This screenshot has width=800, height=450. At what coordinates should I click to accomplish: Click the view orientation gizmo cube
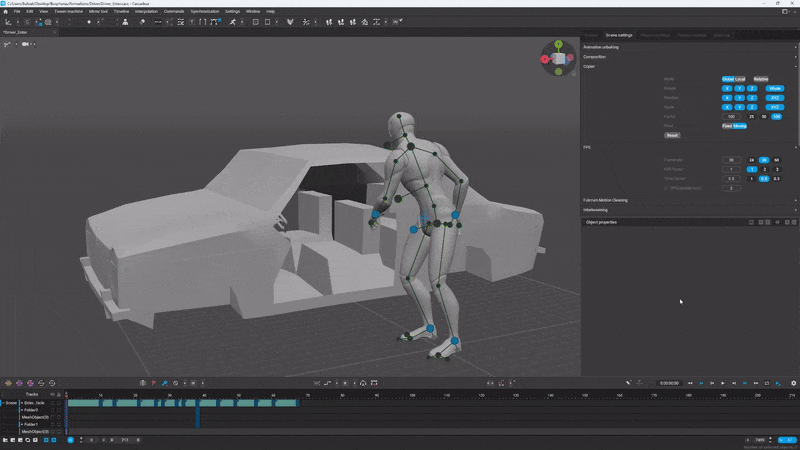(558, 58)
